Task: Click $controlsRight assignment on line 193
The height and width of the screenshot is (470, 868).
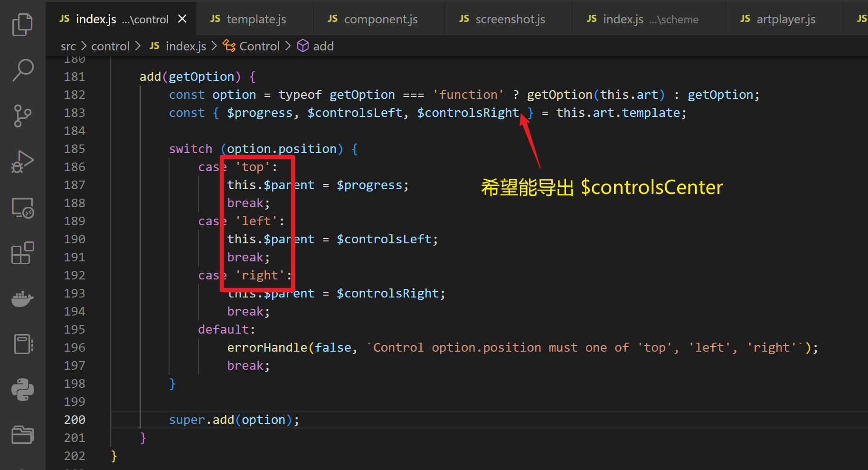Action: point(387,293)
